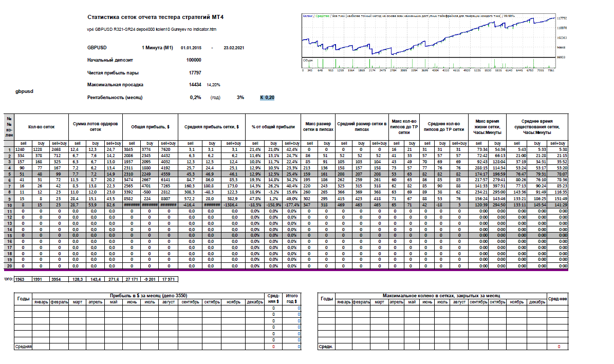Screen dimensions: 614x364
Task: Select the cell with value 2468
Action: coord(59,149)
